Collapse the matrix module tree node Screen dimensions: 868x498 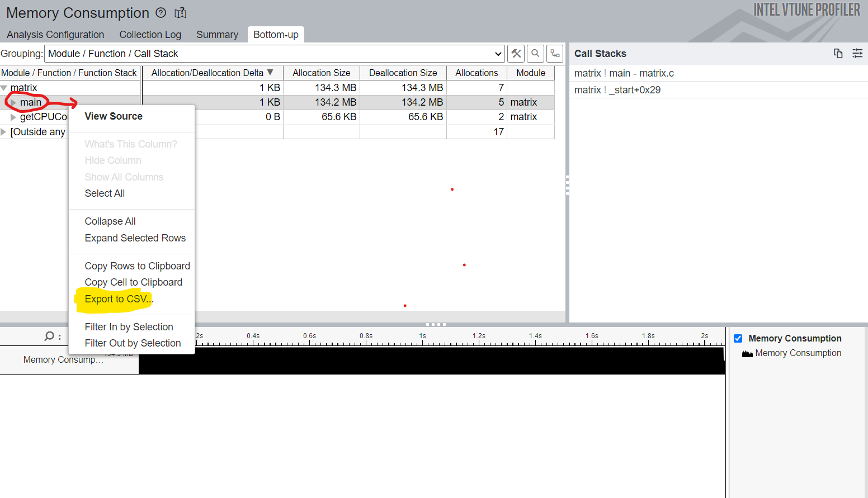pos(5,87)
